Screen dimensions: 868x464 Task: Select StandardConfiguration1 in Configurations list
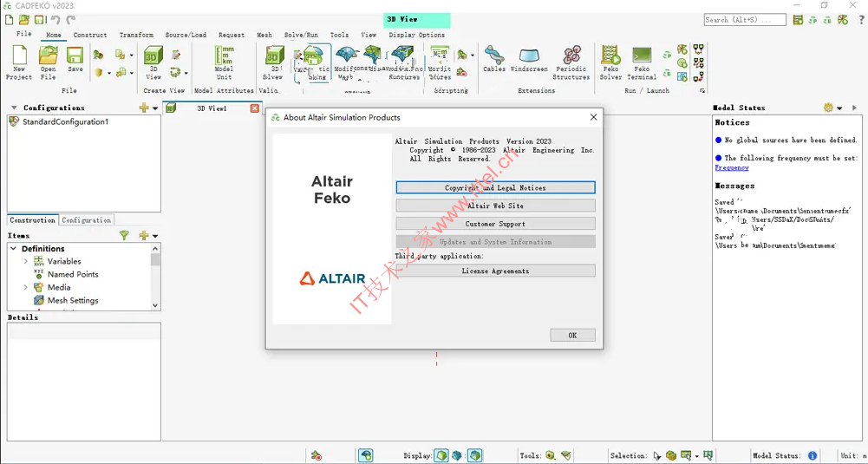pos(65,121)
